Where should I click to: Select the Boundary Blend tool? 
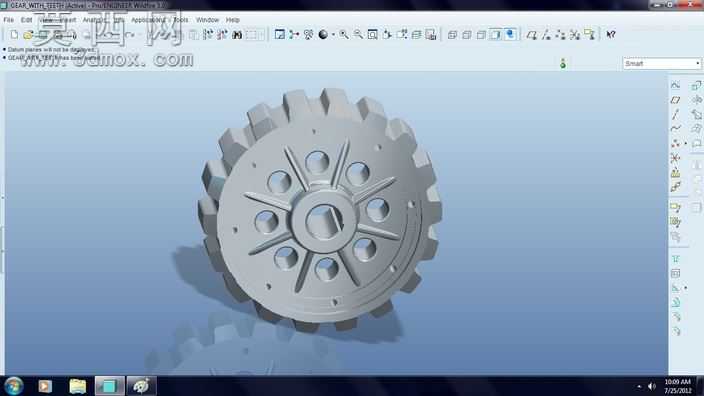[696, 129]
